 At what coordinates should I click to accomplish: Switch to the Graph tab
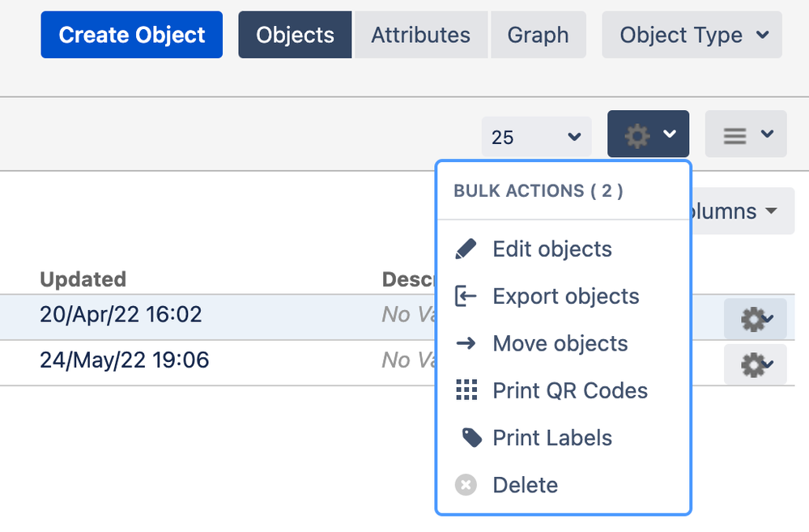coord(538,35)
